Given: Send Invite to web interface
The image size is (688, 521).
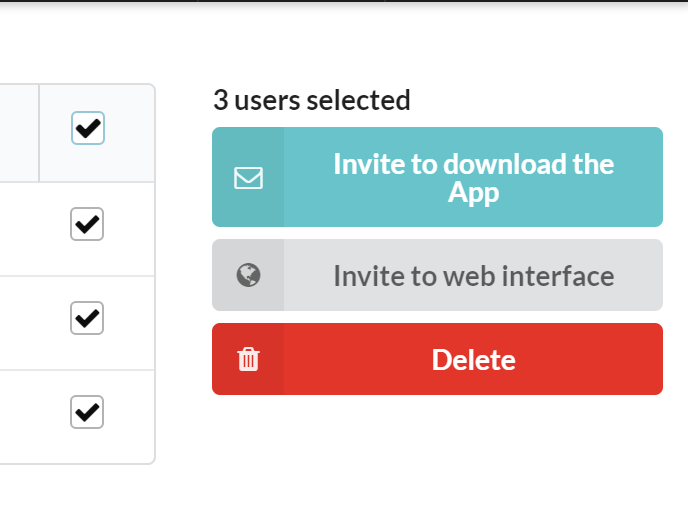Looking at the screenshot, I should (437, 275).
